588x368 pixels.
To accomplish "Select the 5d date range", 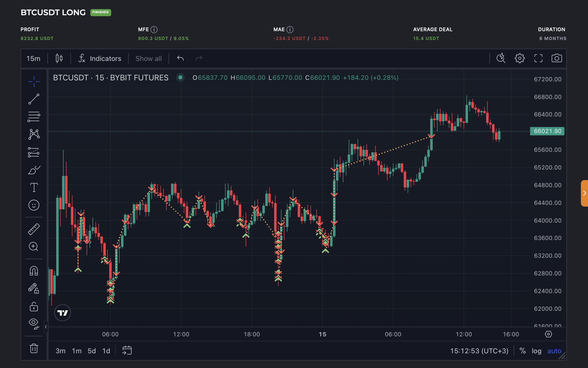I will [92, 351].
